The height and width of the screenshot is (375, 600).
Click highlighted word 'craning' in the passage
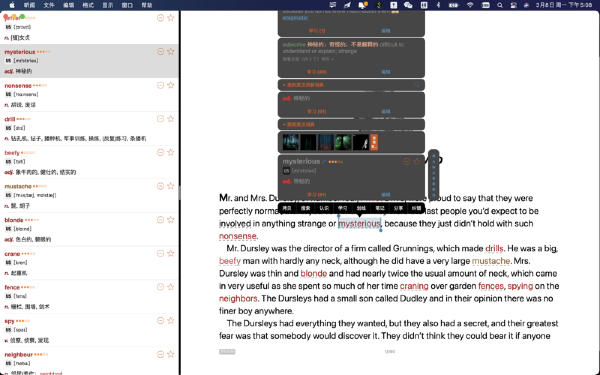click(414, 286)
